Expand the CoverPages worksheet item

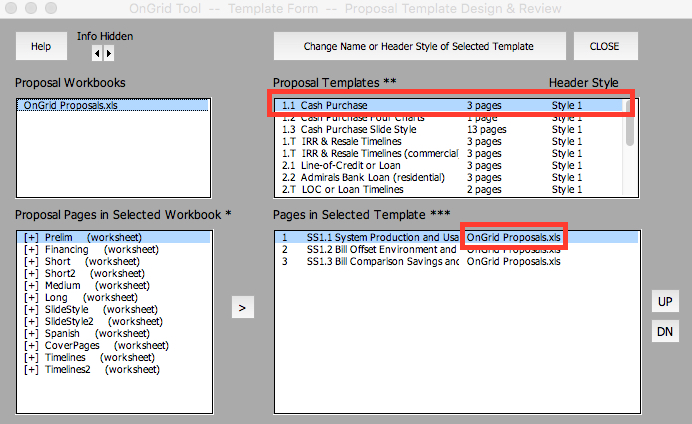[30, 345]
